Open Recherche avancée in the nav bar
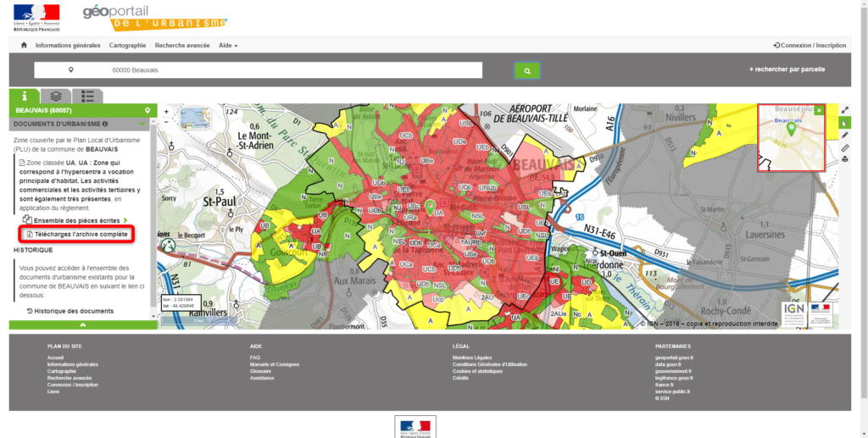 pos(182,46)
